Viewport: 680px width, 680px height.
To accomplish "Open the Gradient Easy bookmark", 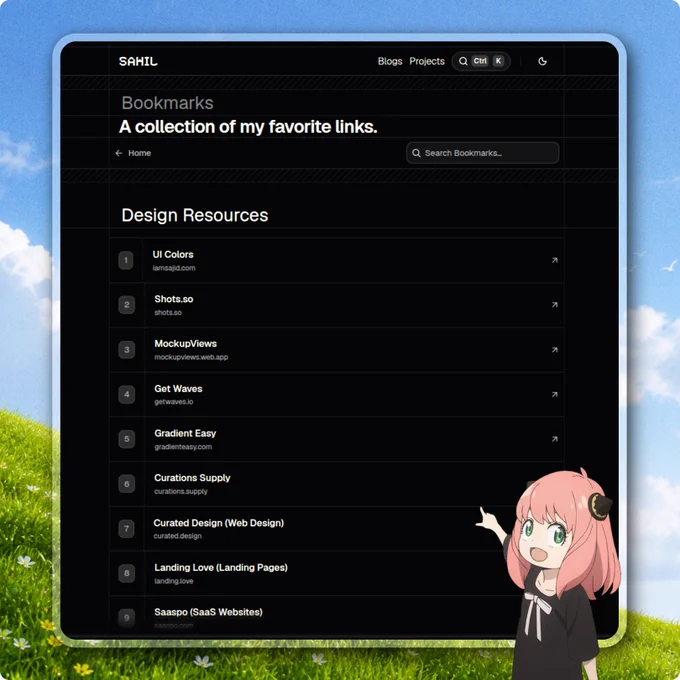I will click(337, 439).
